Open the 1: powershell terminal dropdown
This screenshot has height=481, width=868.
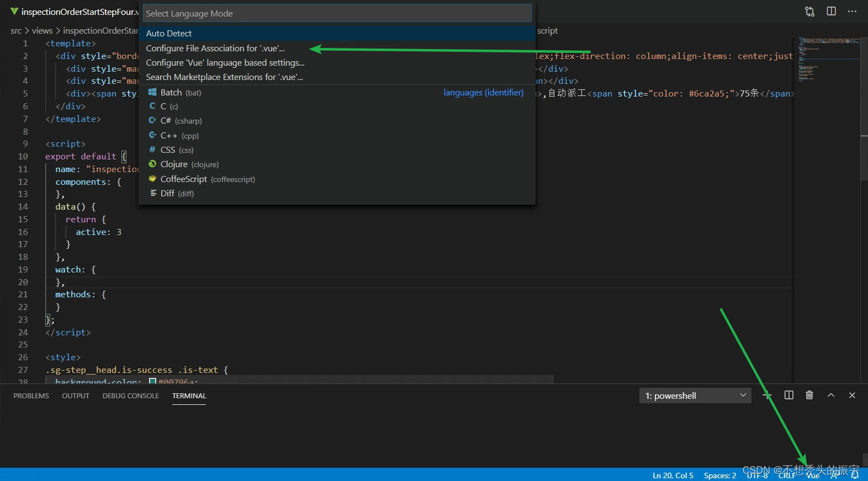[x=695, y=396]
